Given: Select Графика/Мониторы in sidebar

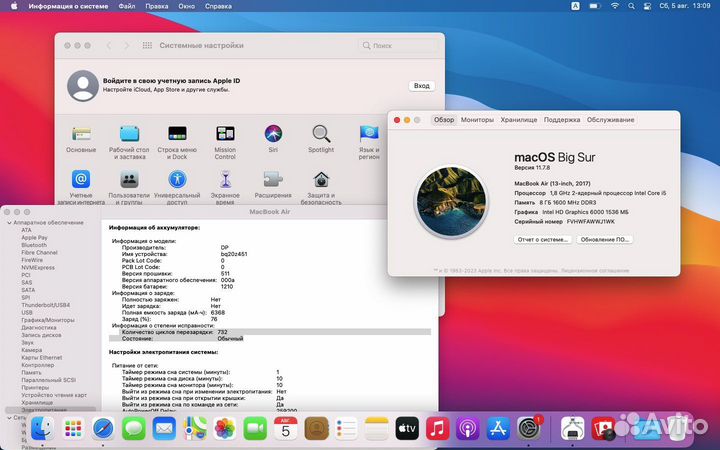Looking at the screenshot, I should [48, 320].
